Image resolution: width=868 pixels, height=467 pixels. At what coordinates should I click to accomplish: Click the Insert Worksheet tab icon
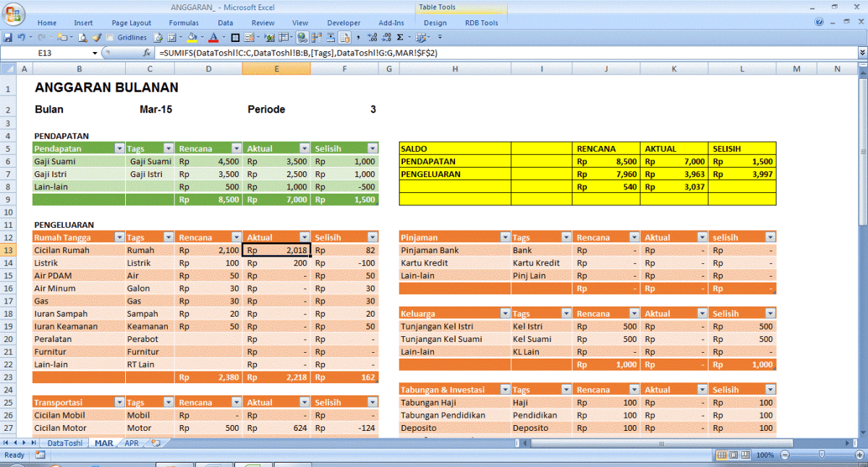(156, 443)
